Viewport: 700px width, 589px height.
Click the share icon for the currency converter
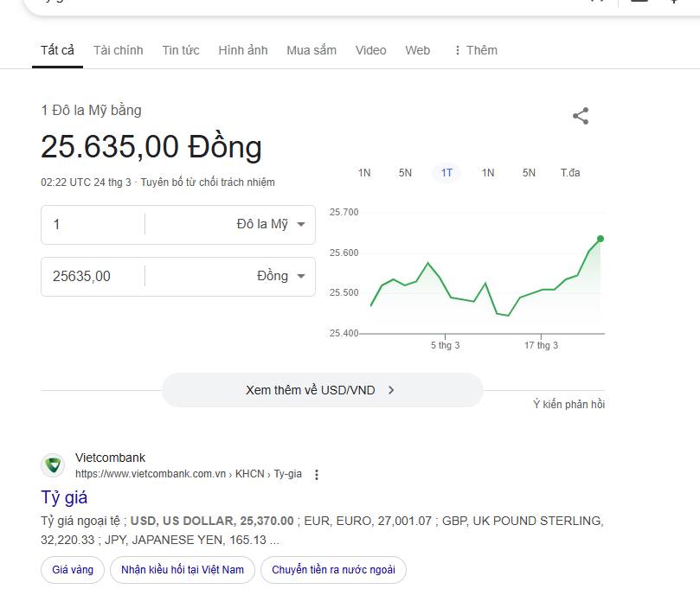581,116
